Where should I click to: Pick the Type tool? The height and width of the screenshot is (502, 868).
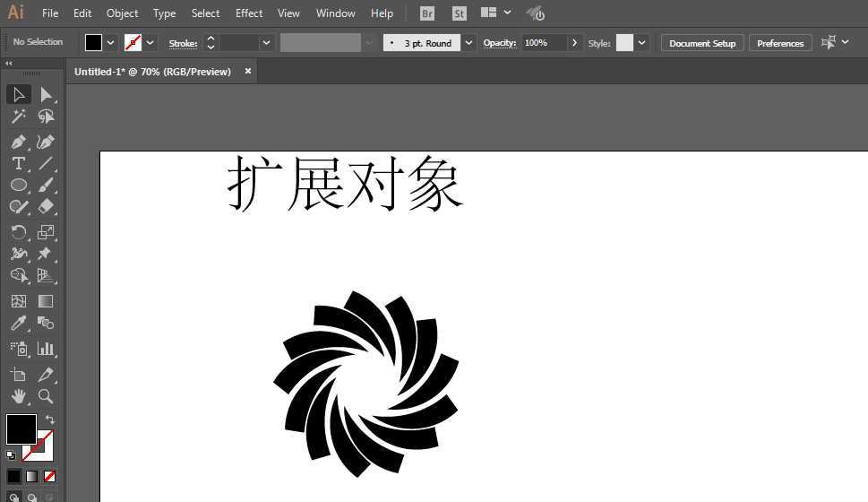coord(18,163)
